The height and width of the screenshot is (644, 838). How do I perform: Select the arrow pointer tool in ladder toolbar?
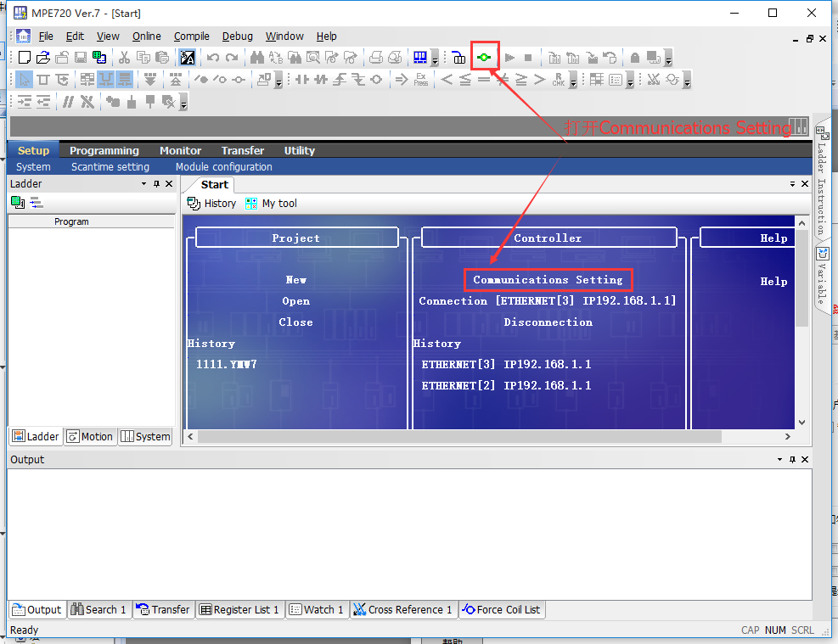coord(25,80)
